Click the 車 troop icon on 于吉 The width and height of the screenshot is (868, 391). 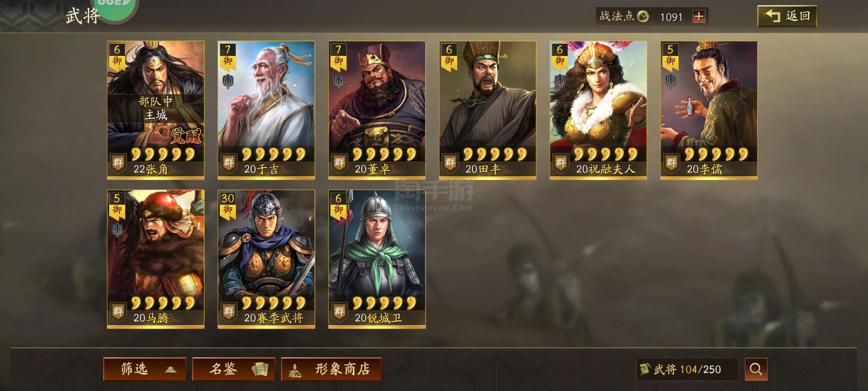point(228,81)
